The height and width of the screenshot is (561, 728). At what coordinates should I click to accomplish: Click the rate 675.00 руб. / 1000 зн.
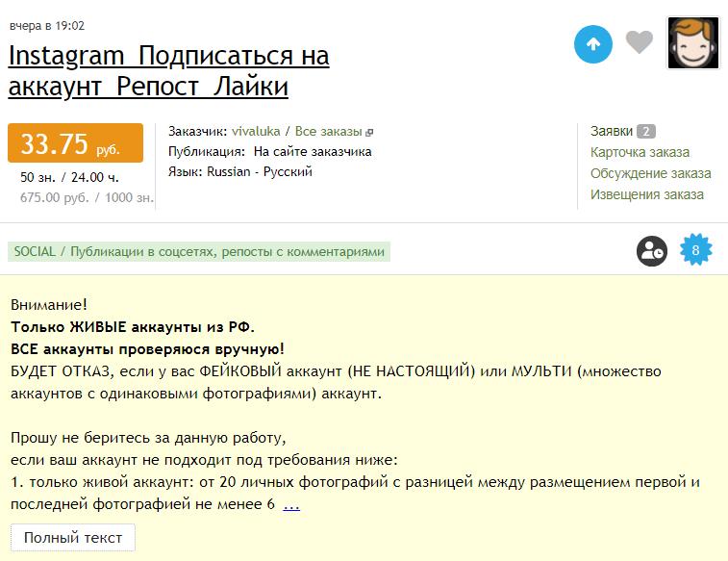point(87,198)
